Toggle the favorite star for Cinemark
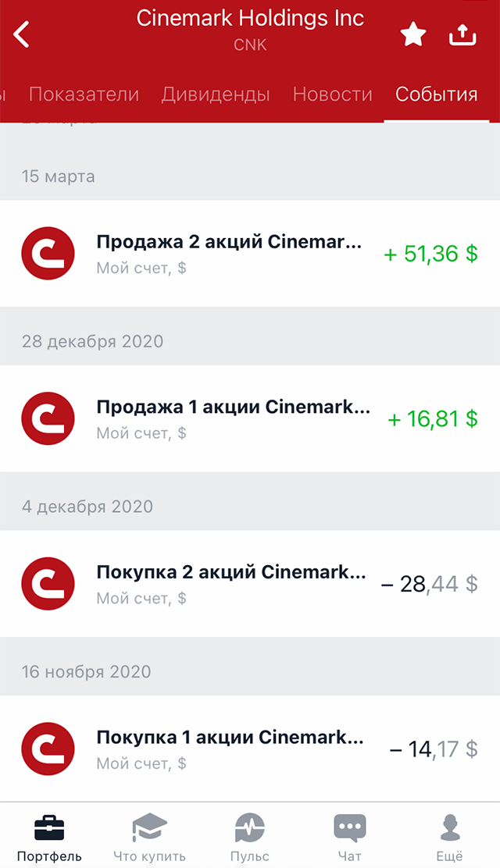 412,34
